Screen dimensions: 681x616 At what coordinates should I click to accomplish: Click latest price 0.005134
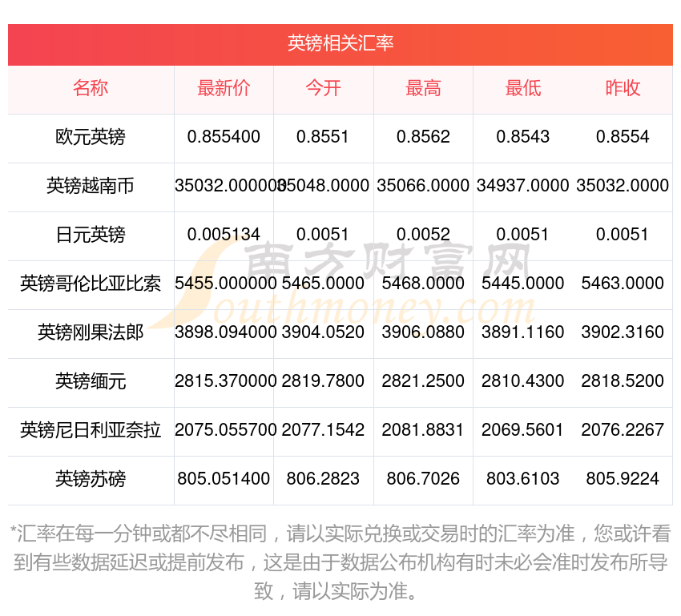pos(224,235)
